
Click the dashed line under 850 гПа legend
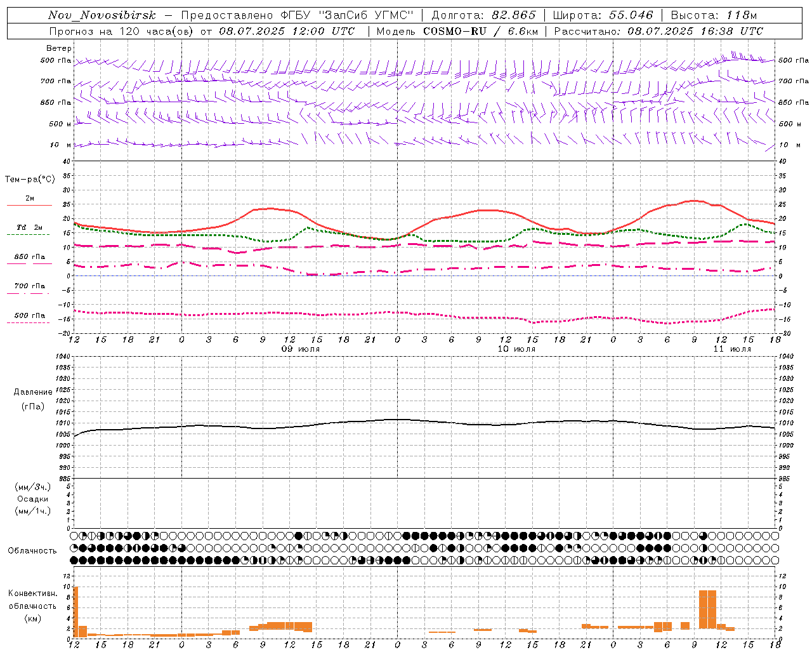[30, 263]
